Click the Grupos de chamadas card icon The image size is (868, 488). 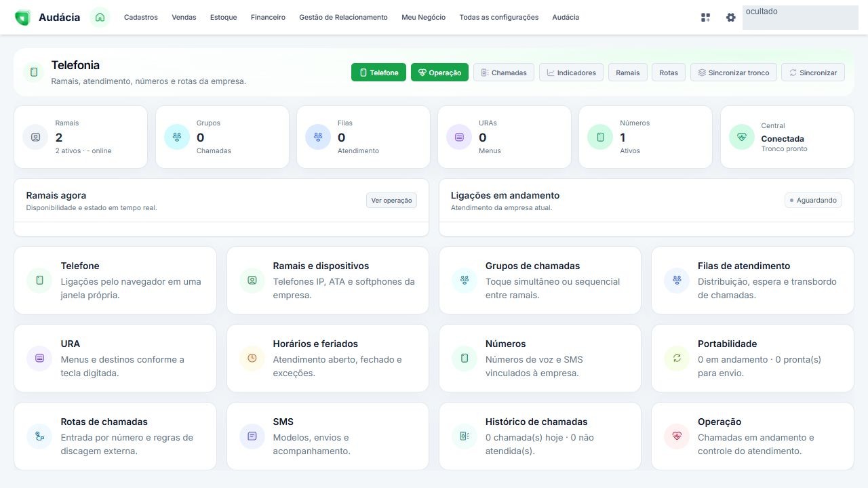[x=465, y=280]
